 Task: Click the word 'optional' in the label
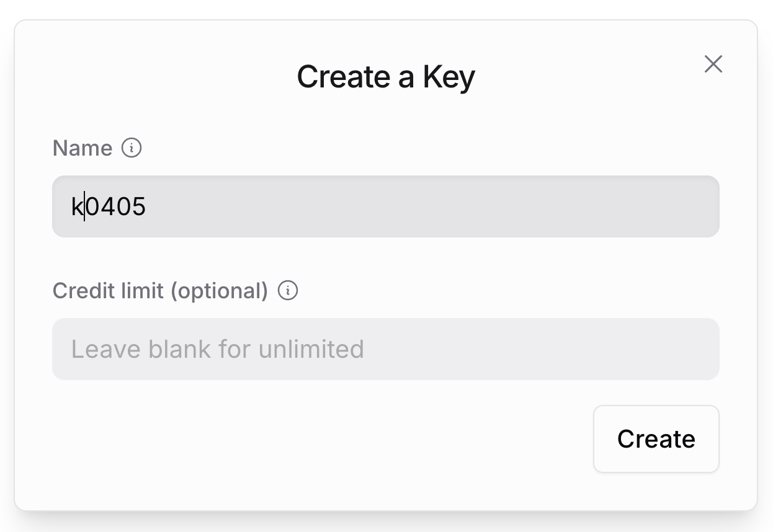pyautogui.click(x=220, y=290)
